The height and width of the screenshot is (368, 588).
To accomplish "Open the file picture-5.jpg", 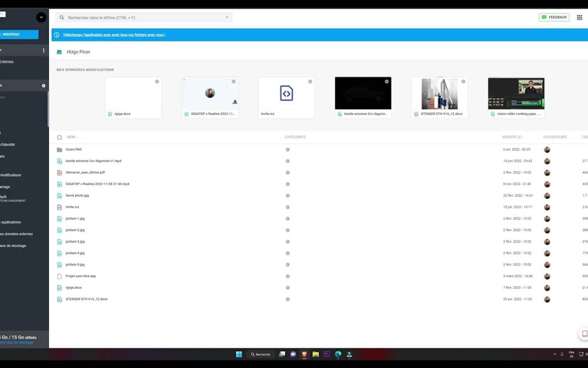I will click(75, 265).
